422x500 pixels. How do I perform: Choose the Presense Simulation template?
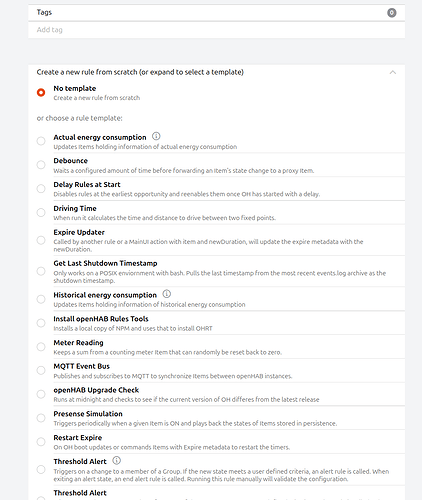point(41,418)
